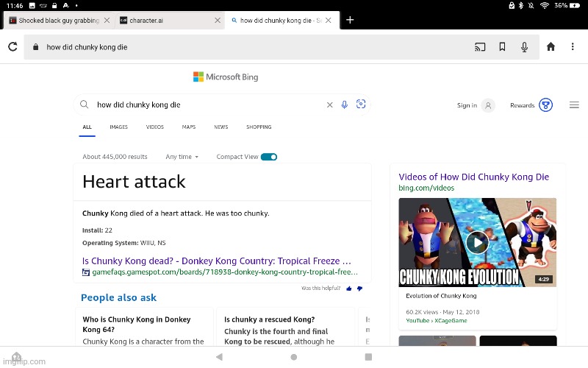Image resolution: width=588 pixels, height=368 pixels.
Task: Mark answer helpful with thumbs up
Action: 348,289
